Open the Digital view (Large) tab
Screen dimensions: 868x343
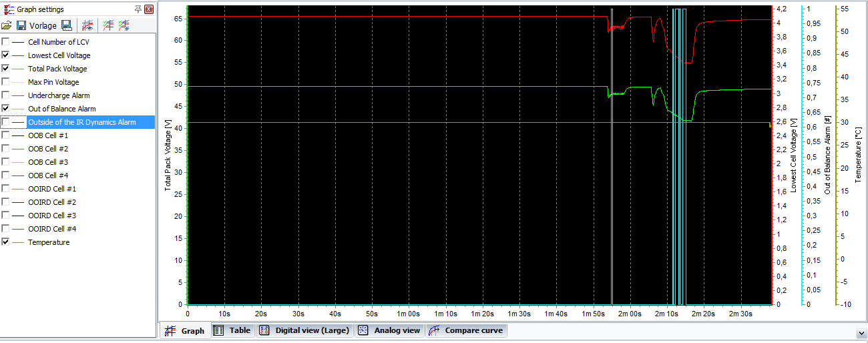[x=304, y=330]
